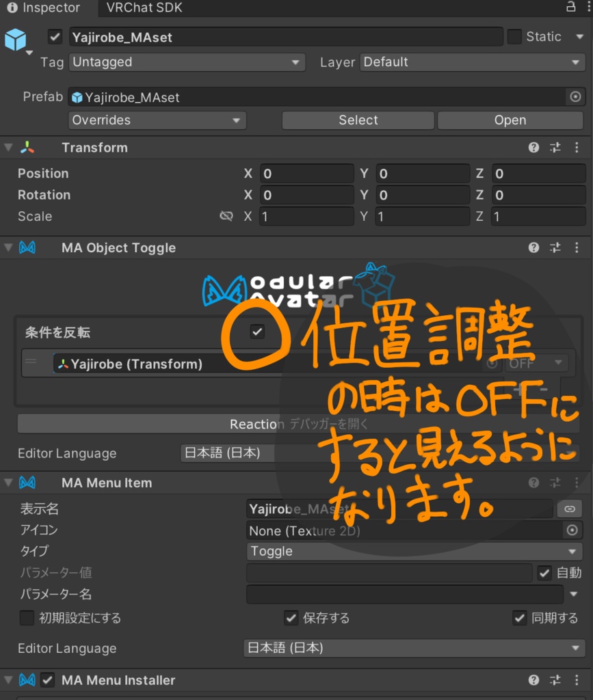Open the タイプ dropdown showing Toggle
Viewport: 593px width, 700px height.
pos(414,551)
